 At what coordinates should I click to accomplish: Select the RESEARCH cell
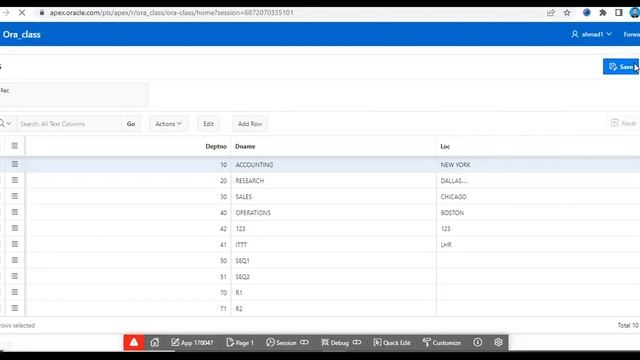click(x=333, y=180)
